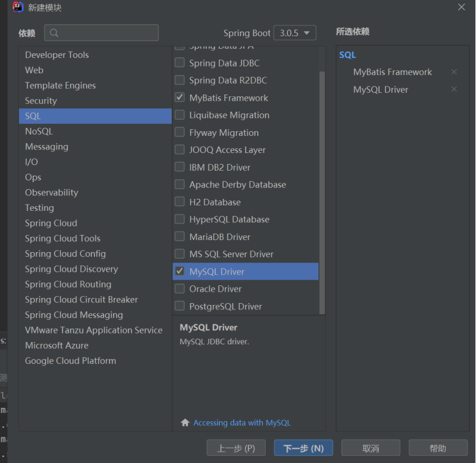The height and width of the screenshot is (463, 476).
Task: Open the Spring Cloud Tools category
Action: (x=95, y=238)
